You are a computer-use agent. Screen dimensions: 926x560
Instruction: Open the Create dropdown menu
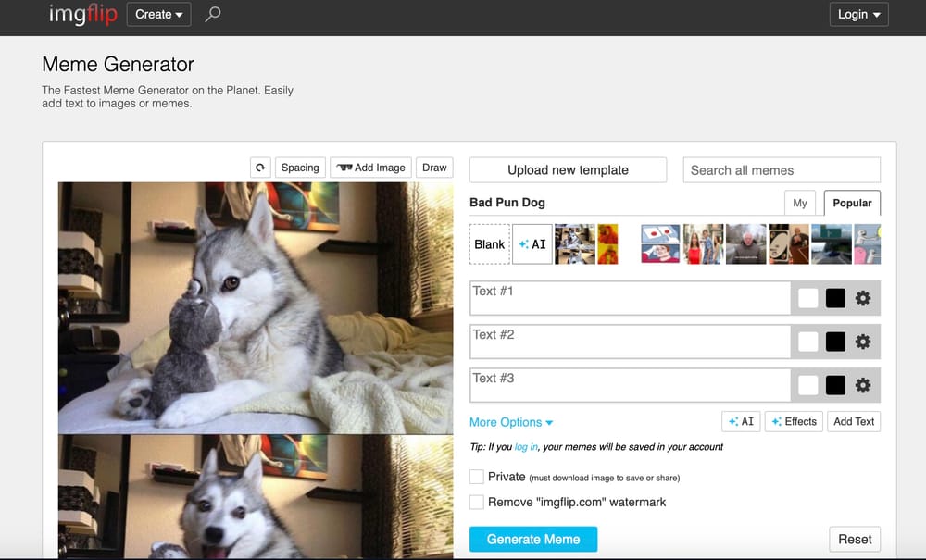click(156, 14)
